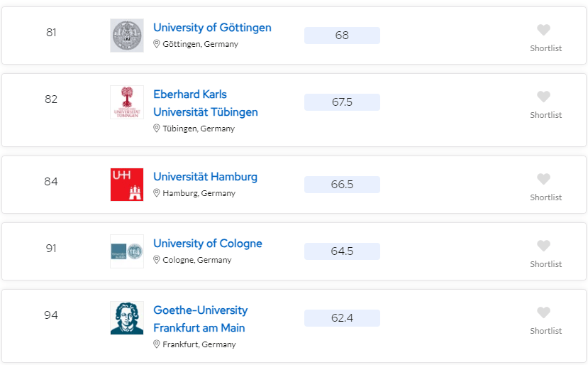Shortlist University of Cologne using heart icon
Viewport: 588px width, 365px height.
543,246
